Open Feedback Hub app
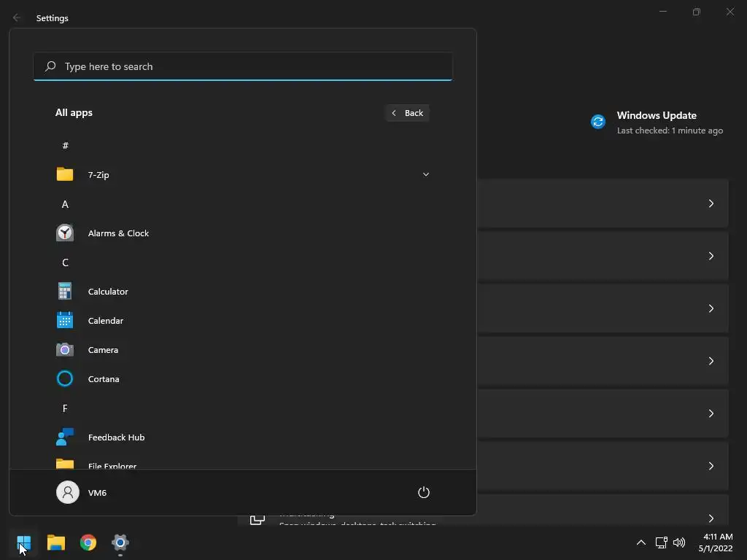This screenshot has height=560, width=747. (242, 437)
